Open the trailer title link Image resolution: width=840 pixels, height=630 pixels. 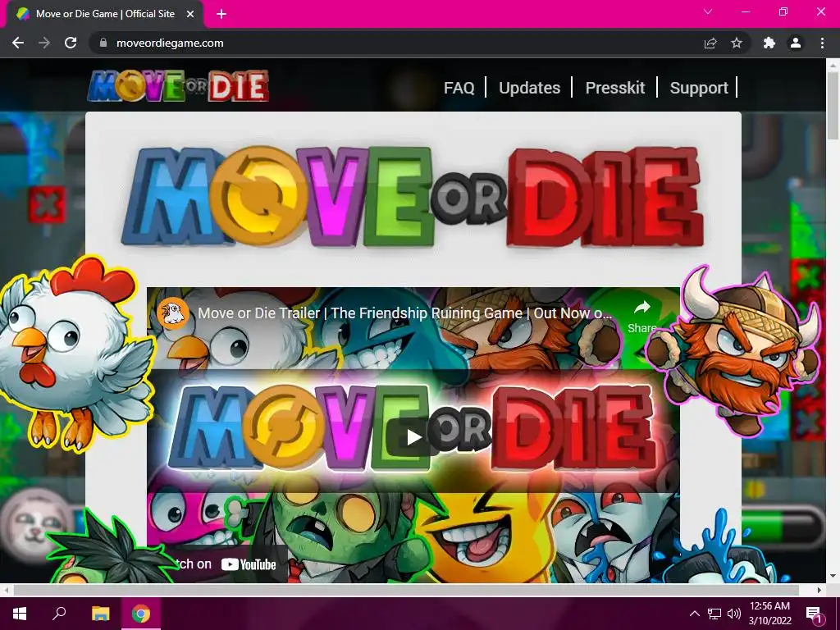coord(404,313)
